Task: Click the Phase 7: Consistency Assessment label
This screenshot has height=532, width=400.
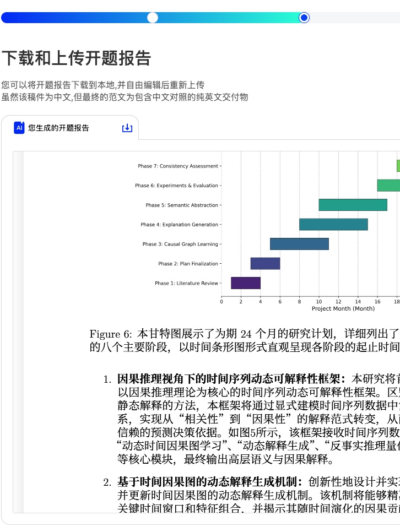Action: pos(178,166)
